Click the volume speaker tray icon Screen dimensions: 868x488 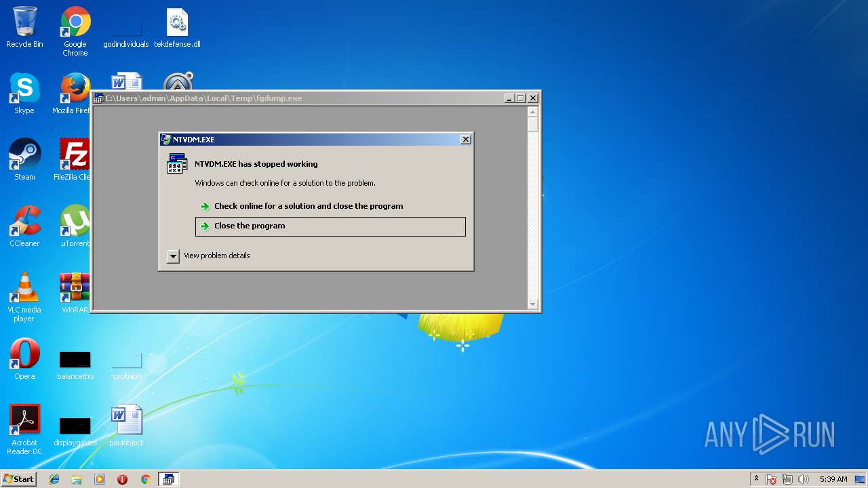click(x=804, y=479)
